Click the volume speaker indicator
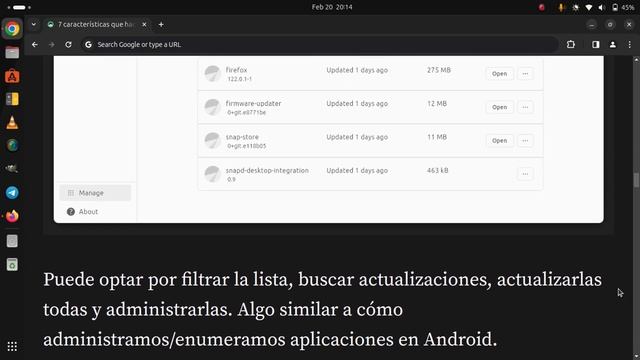 pos(602,7)
